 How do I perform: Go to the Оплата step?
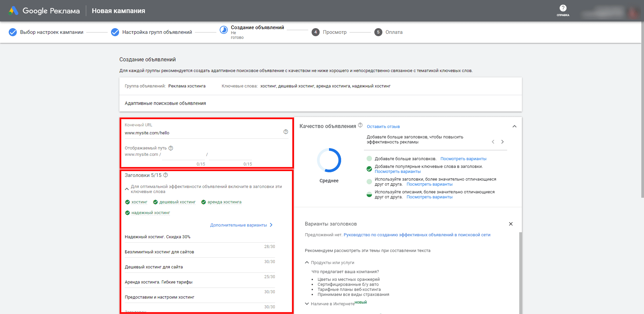click(x=394, y=32)
